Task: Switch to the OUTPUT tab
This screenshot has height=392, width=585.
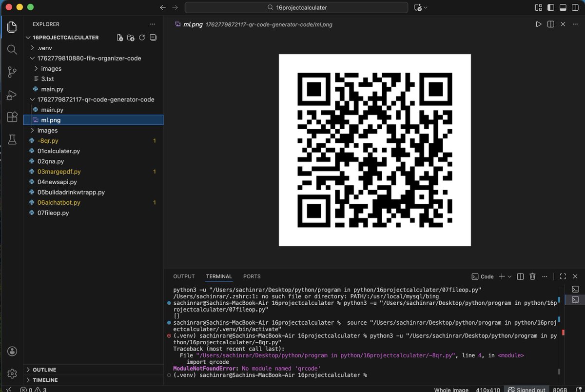Action: (184, 276)
